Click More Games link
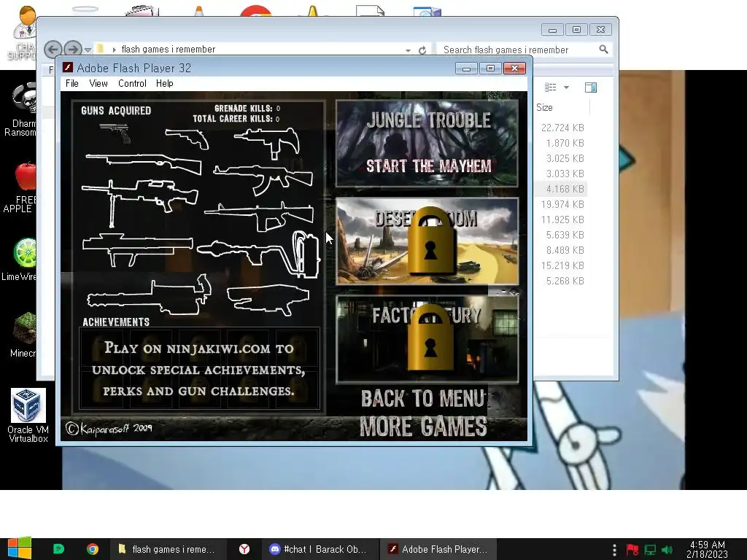This screenshot has height=560, width=747. 423,426
